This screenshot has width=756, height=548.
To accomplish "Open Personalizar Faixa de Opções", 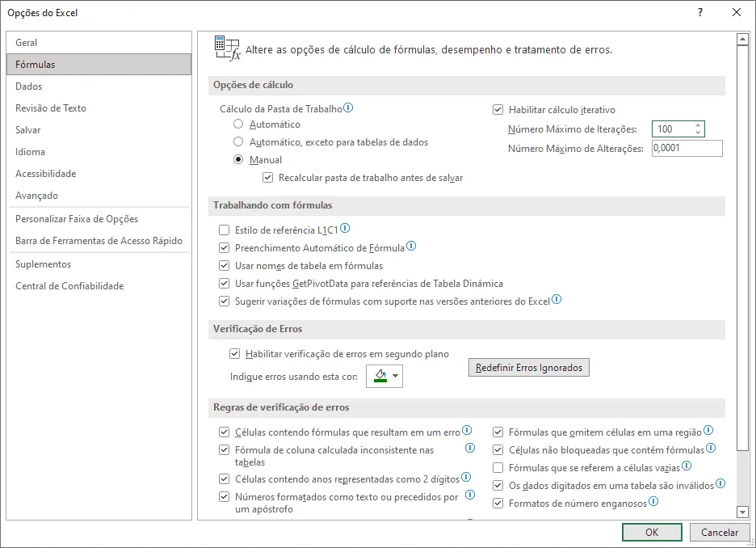I will [99, 219].
